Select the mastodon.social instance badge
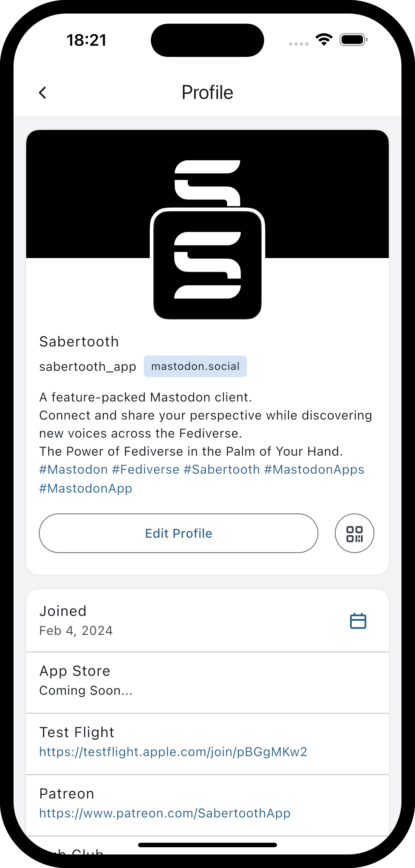415x868 pixels. [195, 366]
